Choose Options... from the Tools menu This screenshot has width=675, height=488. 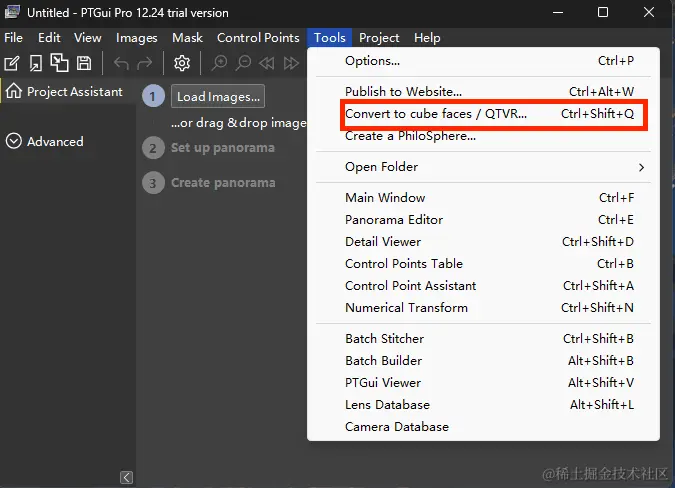click(483, 61)
